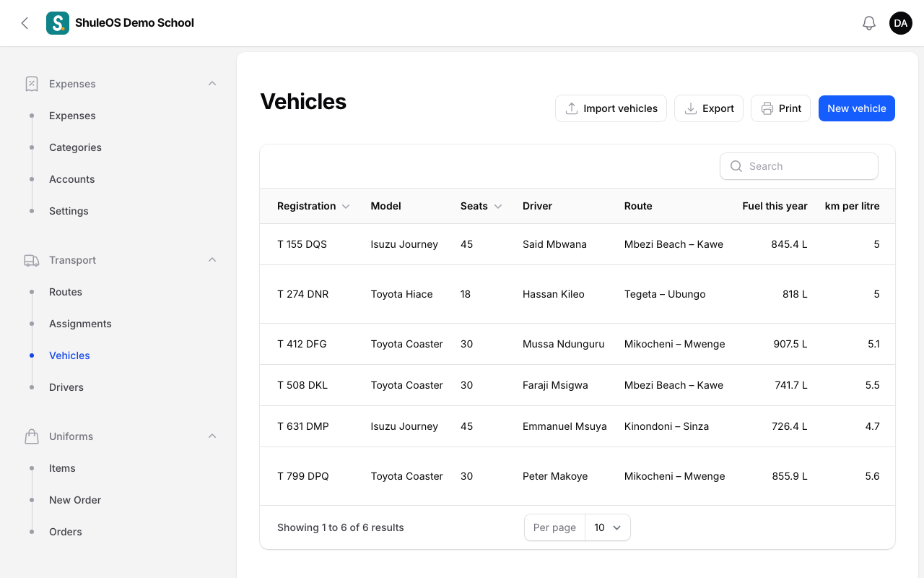Click route Kinondoni – Sinza
Screen dimensions: 924x578
(666, 426)
